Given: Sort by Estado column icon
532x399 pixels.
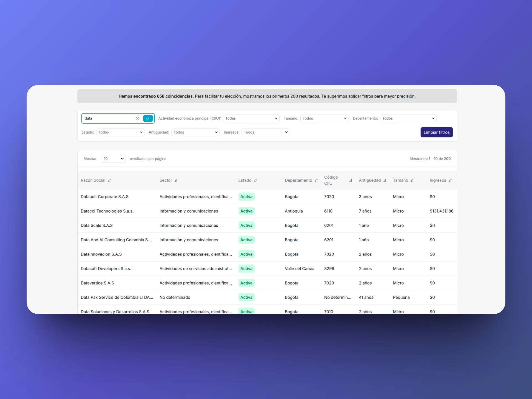Looking at the screenshot, I should click(255, 181).
